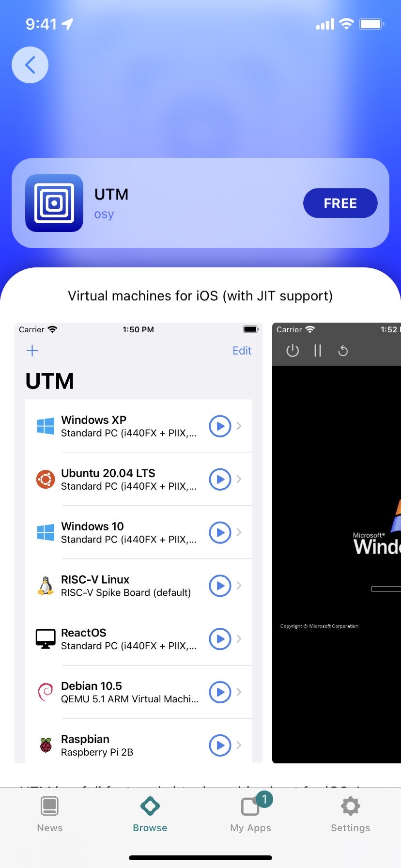
Task: Select the ReactOS row title
Action: click(x=83, y=633)
